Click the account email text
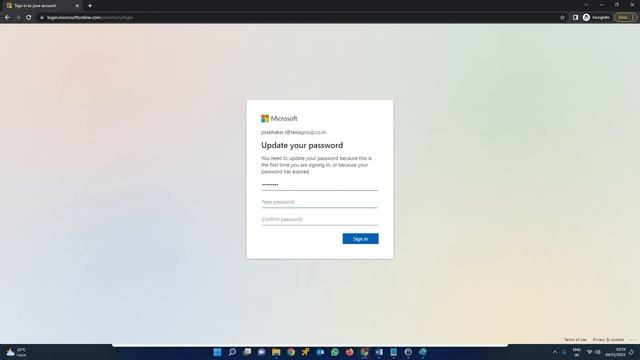This screenshot has height=360, width=640. tap(293, 132)
